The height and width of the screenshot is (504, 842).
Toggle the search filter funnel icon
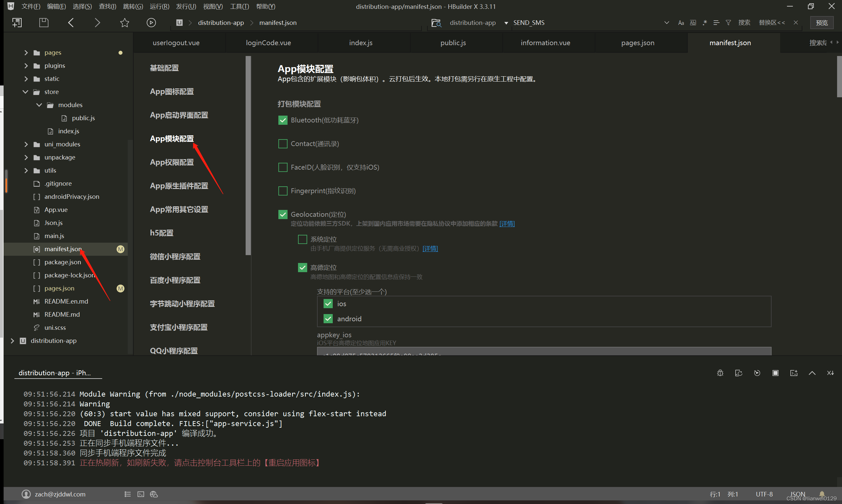(x=728, y=23)
